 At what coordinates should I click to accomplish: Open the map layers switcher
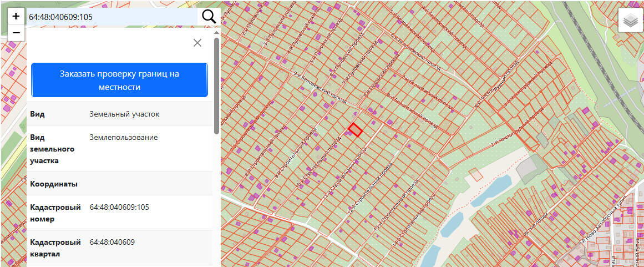click(x=630, y=20)
